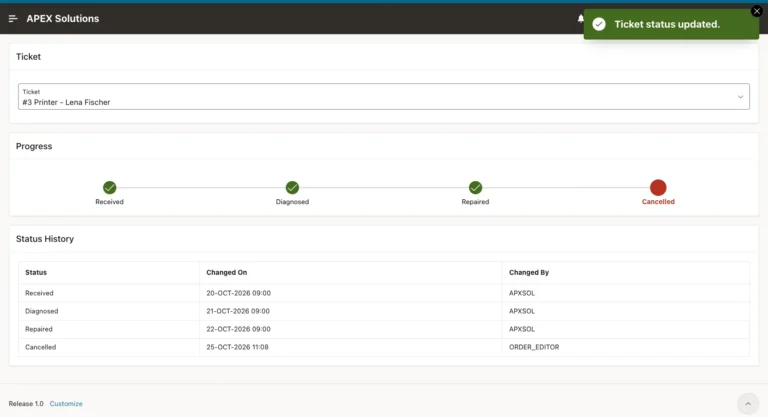
Task: Click the red Cancelled step marker
Action: coord(658,187)
